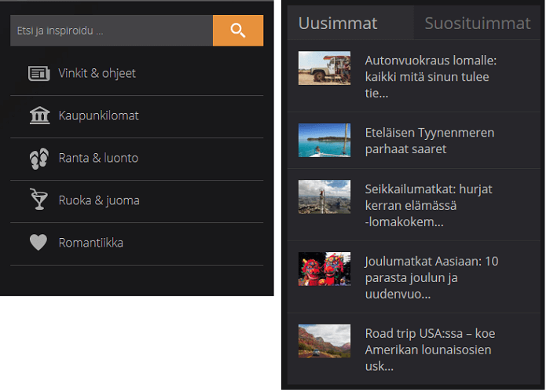550x392 pixels.
Task: Click the orange search magnifier button
Action: pyautogui.click(x=238, y=31)
